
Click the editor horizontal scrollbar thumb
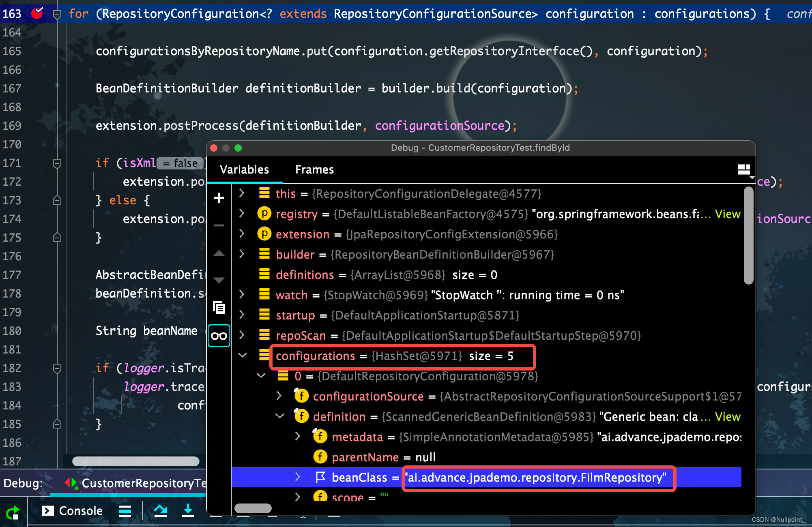135,461
